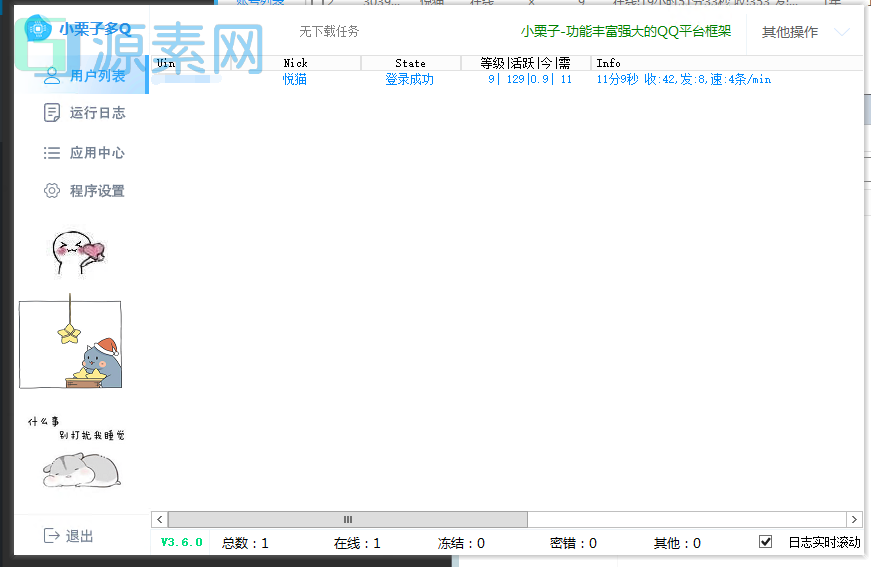Click the Uin column header
Image resolution: width=871 pixels, height=567 pixels.
click(x=191, y=63)
